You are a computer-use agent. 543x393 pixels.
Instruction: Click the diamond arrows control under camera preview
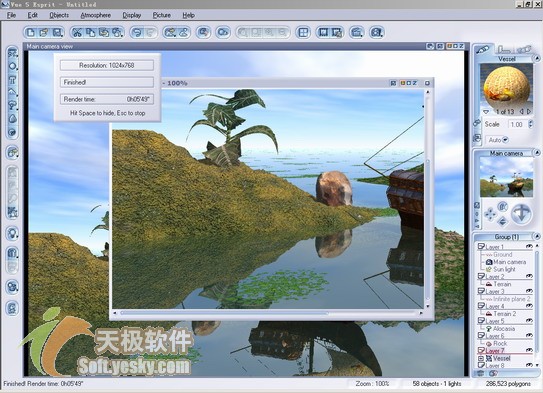(x=502, y=221)
